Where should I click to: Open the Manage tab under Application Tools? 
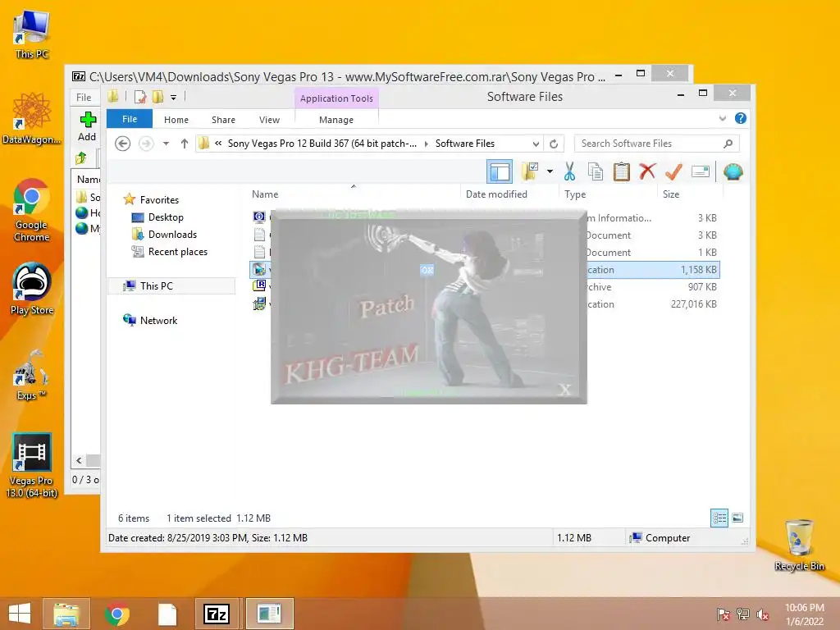tap(336, 120)
